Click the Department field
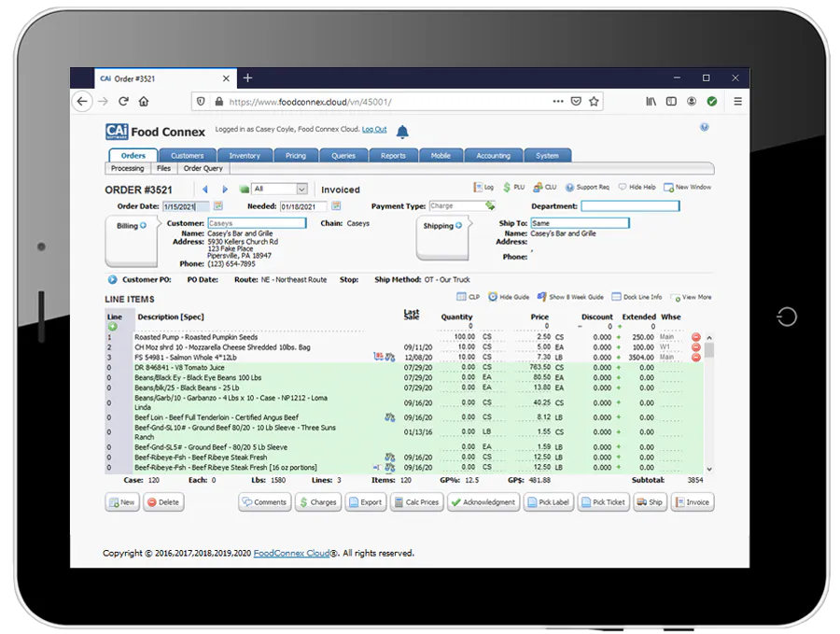 631,205
